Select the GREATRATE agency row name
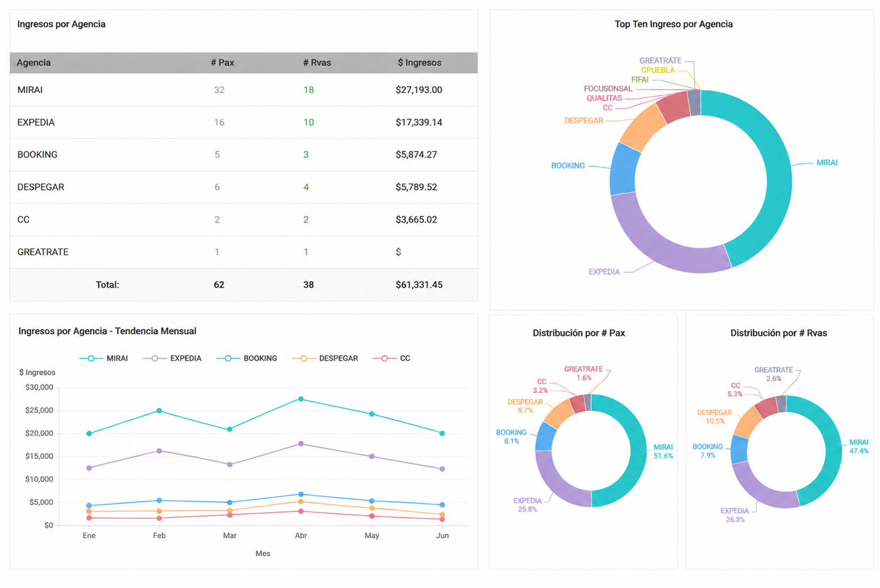880x588 pixels. 43,252
